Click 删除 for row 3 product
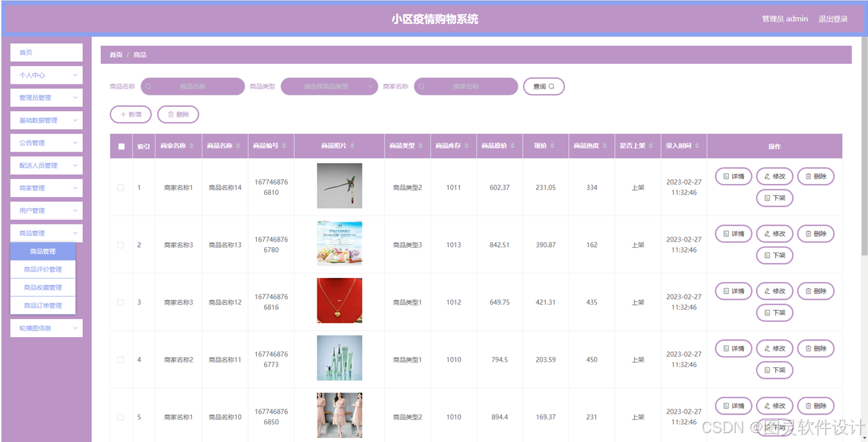Viewport: 868px width, 442px height. (816, 291)
